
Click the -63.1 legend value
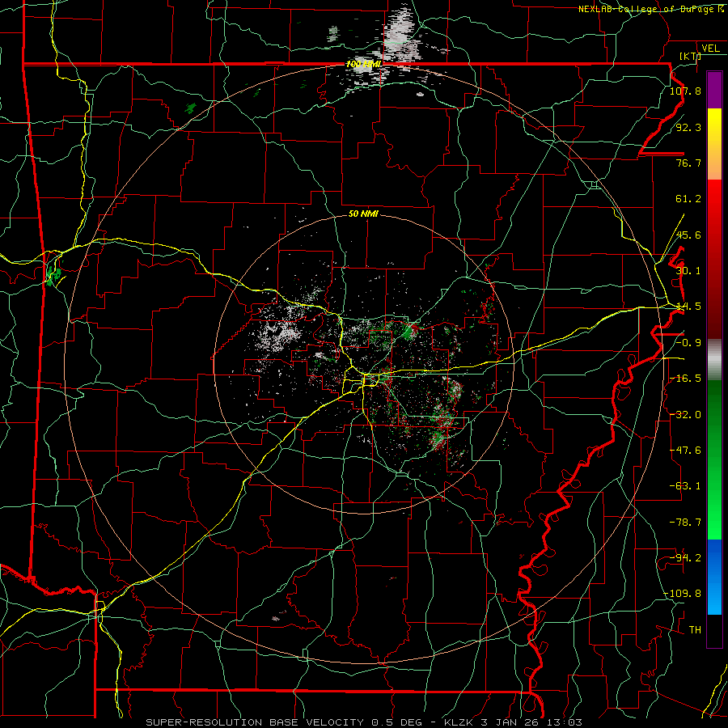click(685, 486)
